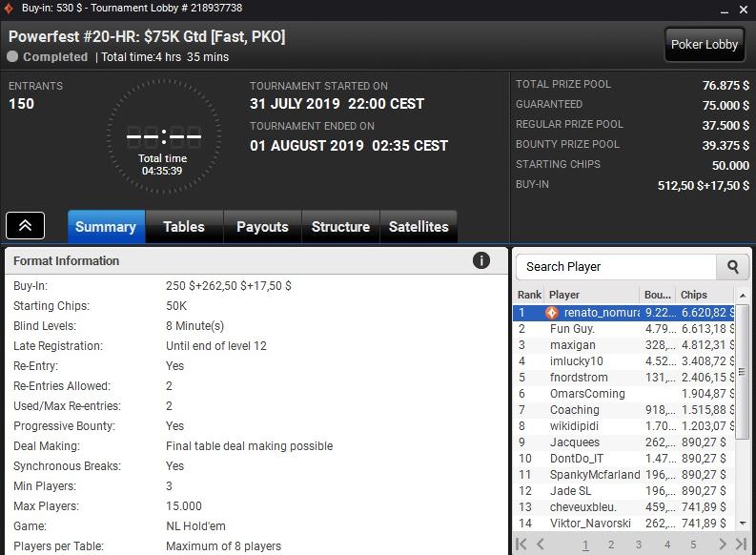Go to previous page of player list
Viewport: 756px width, 555px height.
pyautogui.click(x=540, y=545)
